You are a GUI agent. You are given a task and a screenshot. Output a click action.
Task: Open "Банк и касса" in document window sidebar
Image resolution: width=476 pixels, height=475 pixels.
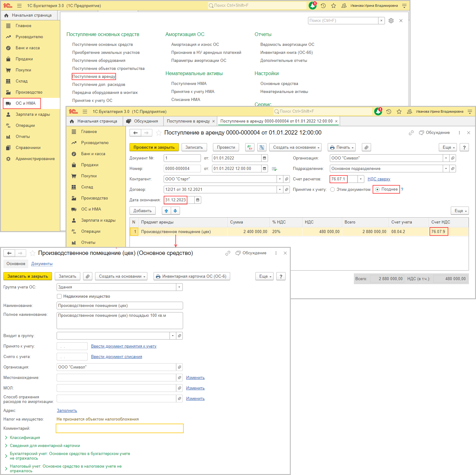pos(93,154)
